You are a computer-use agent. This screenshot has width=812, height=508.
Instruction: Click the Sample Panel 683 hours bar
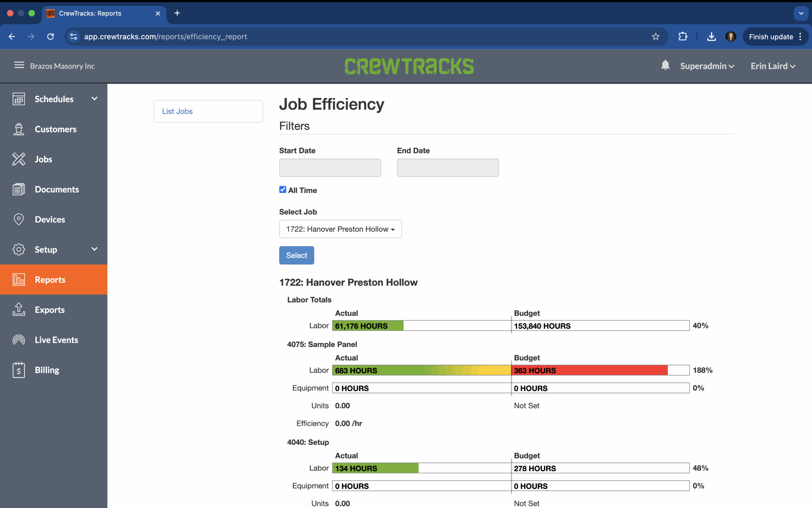tap(422, 370)
